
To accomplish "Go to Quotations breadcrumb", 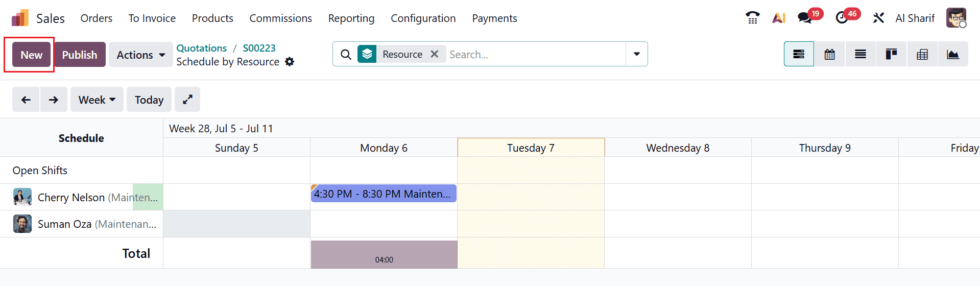I will (202, 48).
